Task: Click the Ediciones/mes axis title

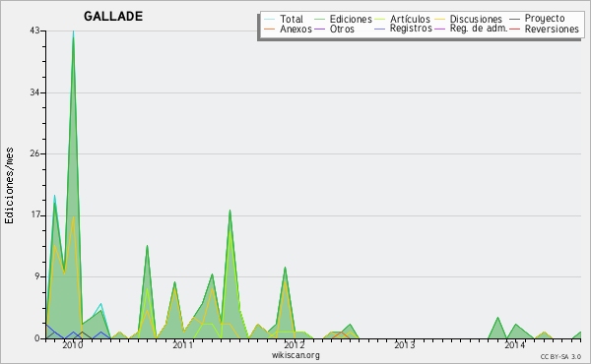Action: (x=9, y=186)
